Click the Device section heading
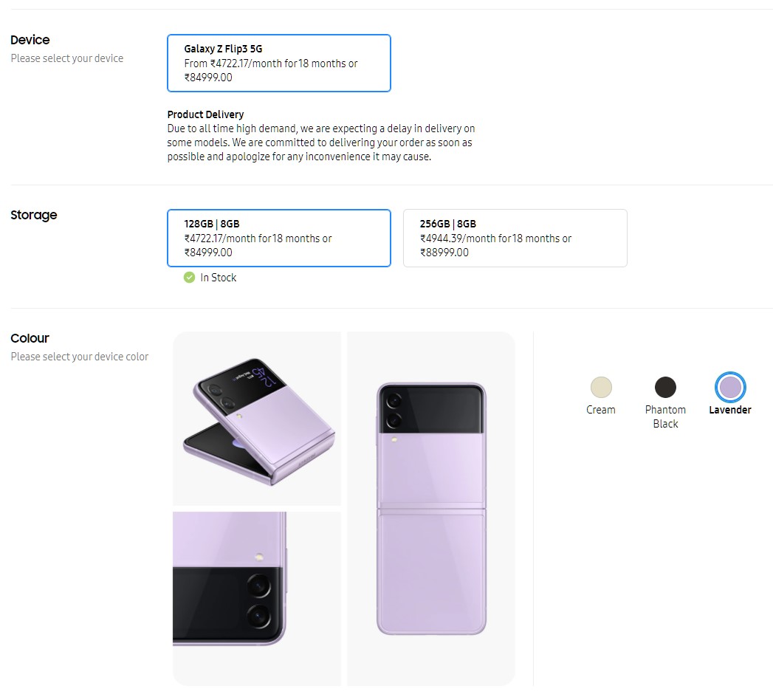 pos(30,40)
